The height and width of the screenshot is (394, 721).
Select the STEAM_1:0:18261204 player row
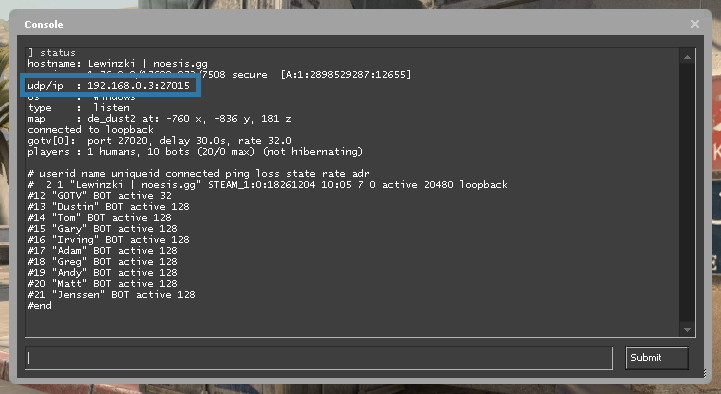[x=268, y=185]
